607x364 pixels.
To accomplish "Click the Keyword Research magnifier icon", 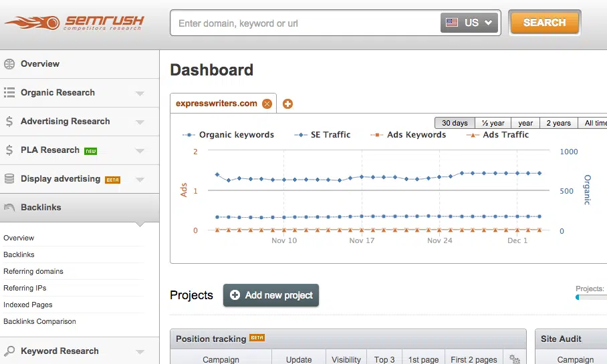I will click(x=9, y=351).
